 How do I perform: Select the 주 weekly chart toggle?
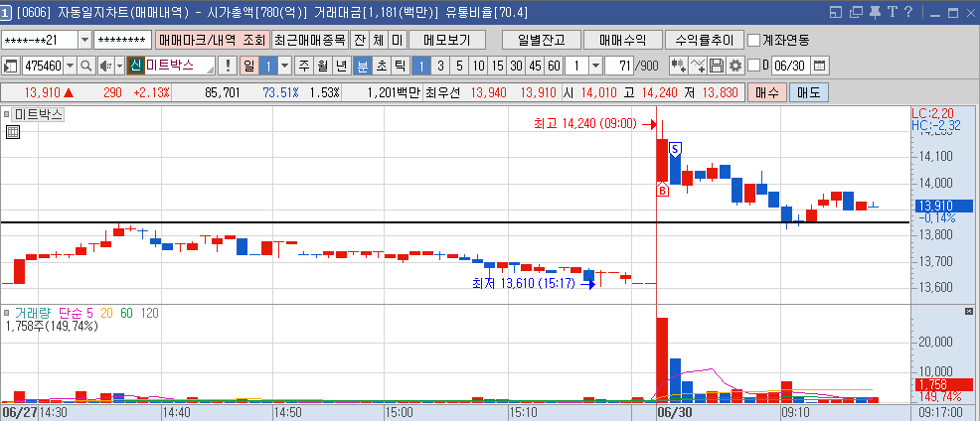coord(304,66)
